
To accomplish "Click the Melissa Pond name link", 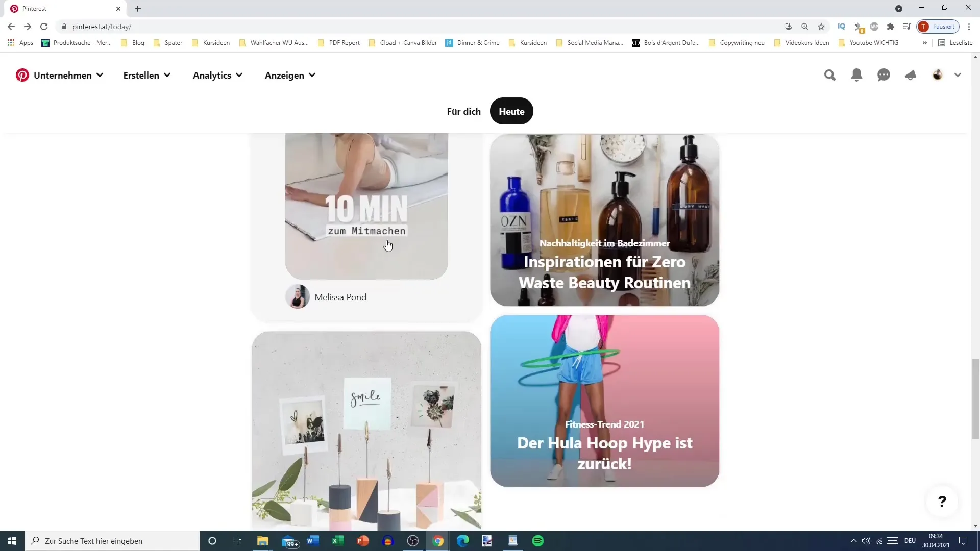I will tap(340, 297).
